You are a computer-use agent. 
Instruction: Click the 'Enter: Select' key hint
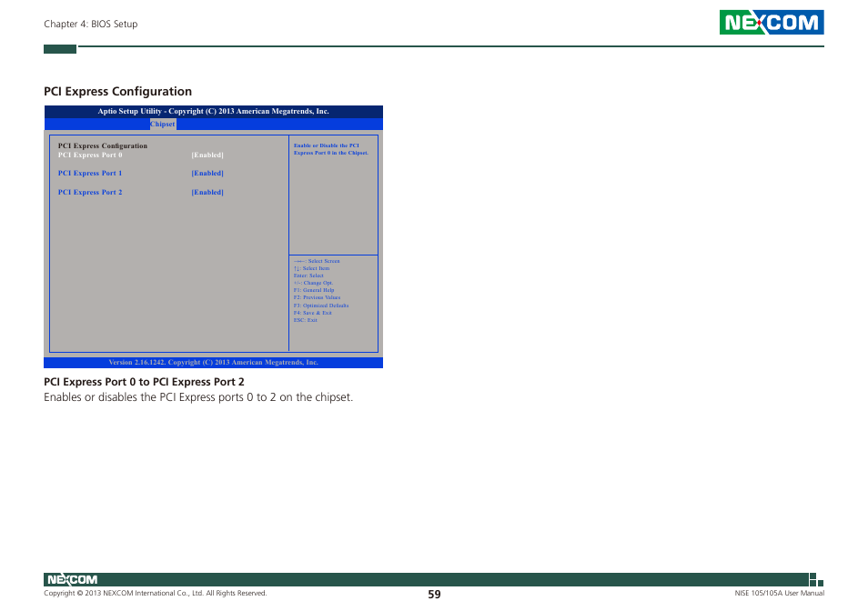308,275
